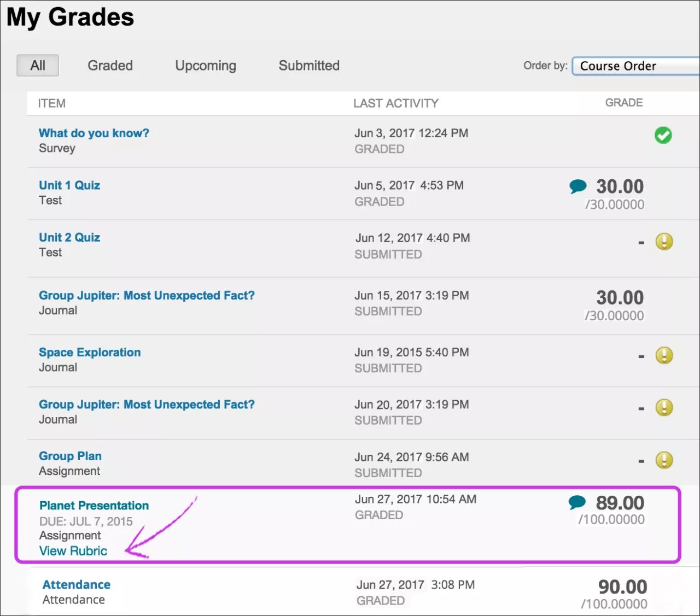The image size is (700, 616).
Task: Click the exclamation icon beside Group Plan assignment
Action: [x=664, y=461]
